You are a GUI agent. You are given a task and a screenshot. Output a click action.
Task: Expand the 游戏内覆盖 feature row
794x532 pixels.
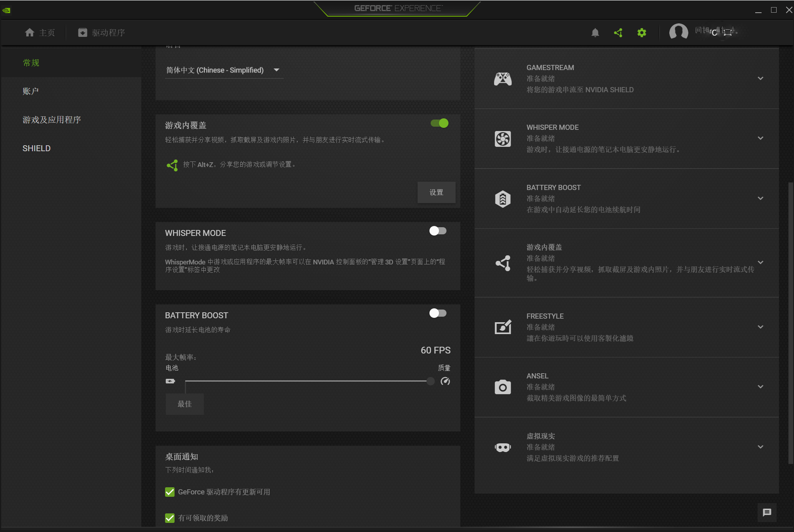coord(760,262)
